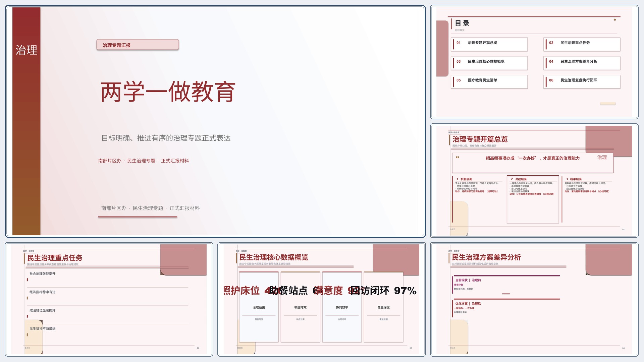
Task: Select contents entry 06 民生治理复盘执行闭环
Action: [582, 81]
